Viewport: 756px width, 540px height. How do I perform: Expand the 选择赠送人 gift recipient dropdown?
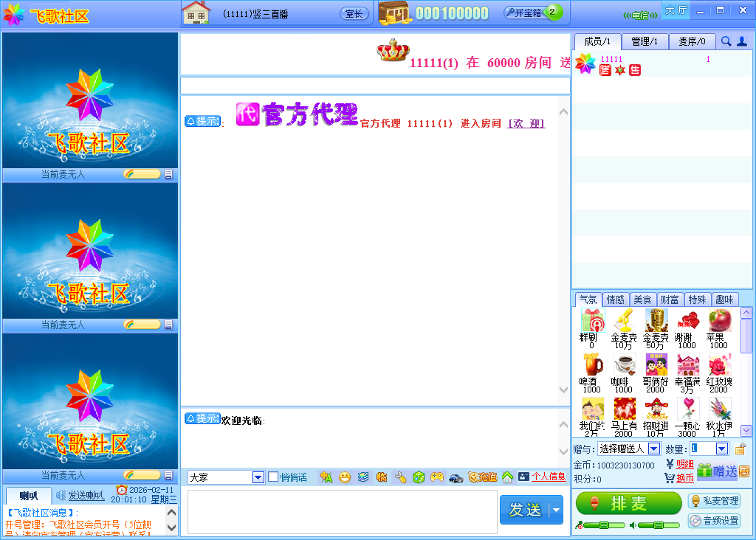coord(654,449)
